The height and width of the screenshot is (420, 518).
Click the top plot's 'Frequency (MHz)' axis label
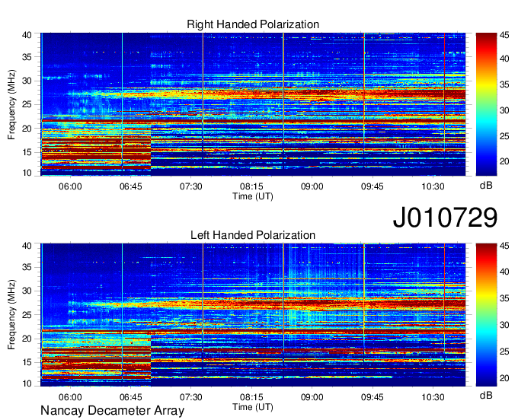[x=11, y=104]
